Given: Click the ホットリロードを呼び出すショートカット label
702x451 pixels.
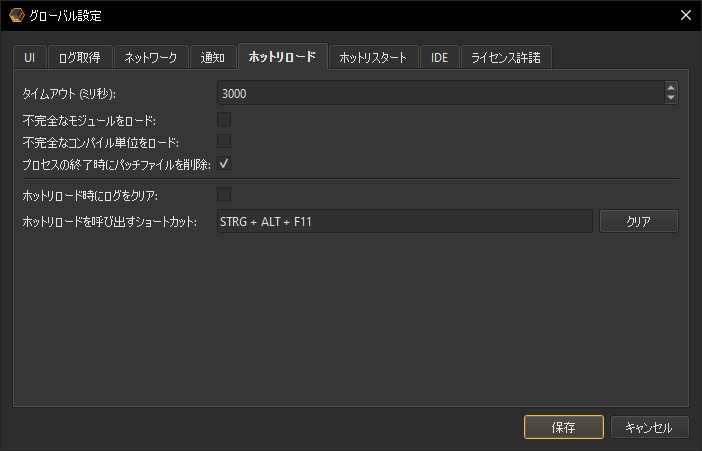Looking at the screenshot, I should [x=110, y=222].
